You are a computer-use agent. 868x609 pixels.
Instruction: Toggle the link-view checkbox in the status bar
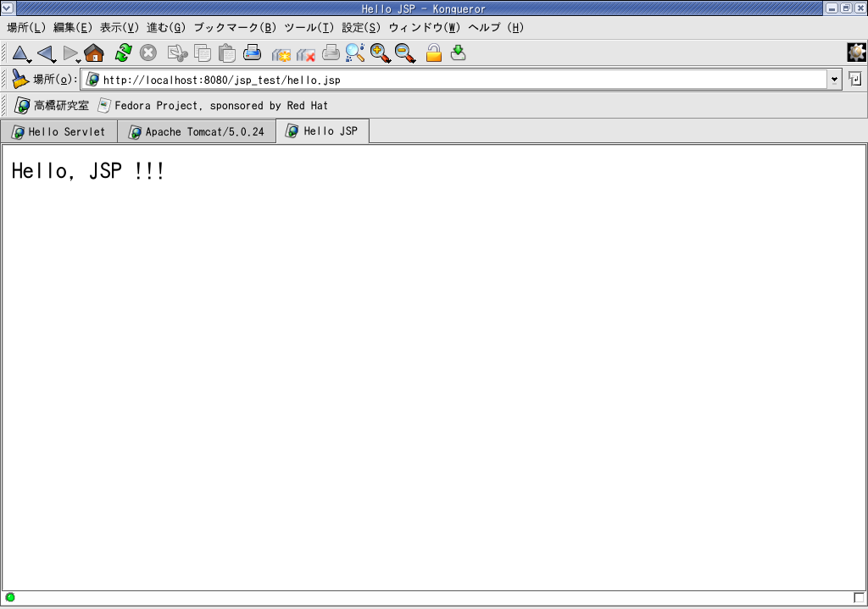(x=859, y=597)
